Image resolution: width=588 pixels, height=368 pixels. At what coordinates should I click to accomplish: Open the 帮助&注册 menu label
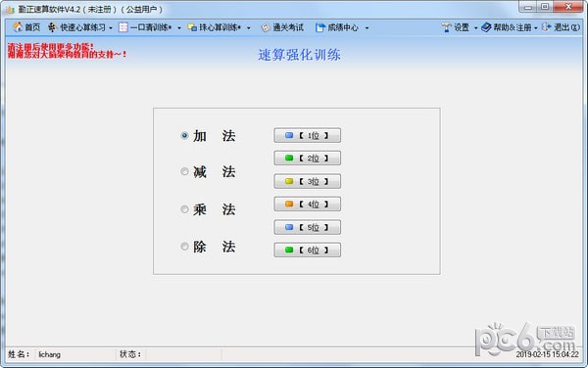click(x=513, y=27)
